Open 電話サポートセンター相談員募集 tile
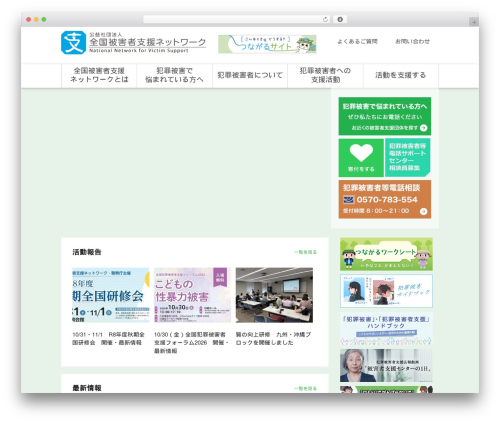The width and height of the screenshot is (500, 423). tap(408, 158)
